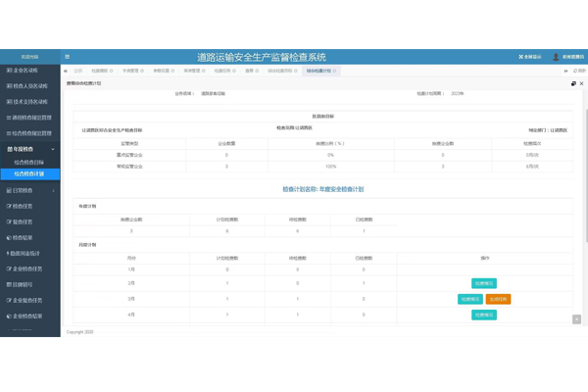This screenshot has height=392, width=588.
Task: Collapse the 年度检查 sidebar menu
Action: [x=29, y=149]
